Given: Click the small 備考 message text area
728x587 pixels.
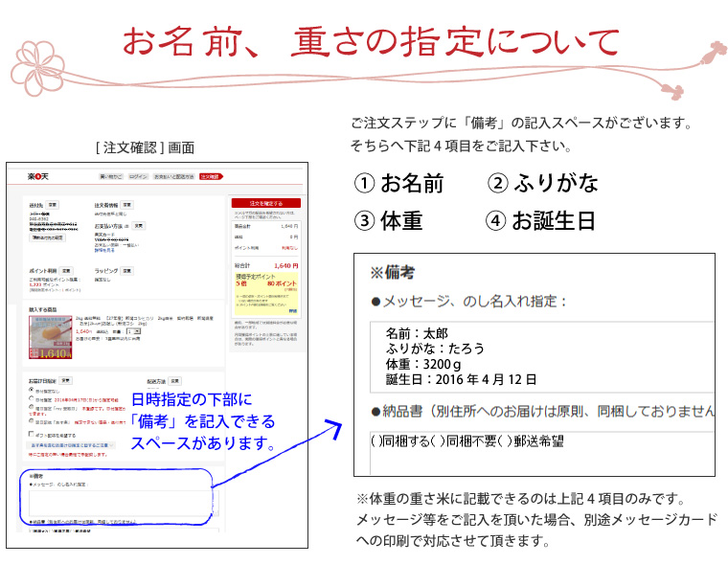Looking at the screenshot, I should (x=125, y=503).
